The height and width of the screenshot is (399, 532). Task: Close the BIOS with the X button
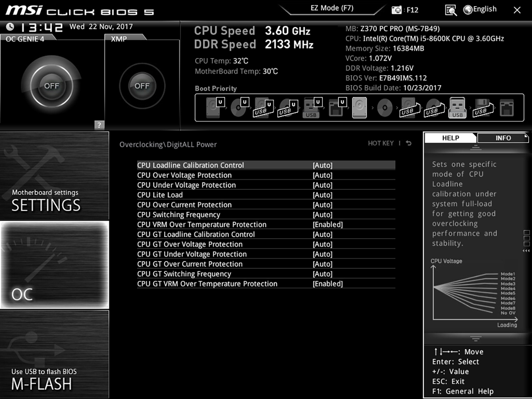(517, 10)
